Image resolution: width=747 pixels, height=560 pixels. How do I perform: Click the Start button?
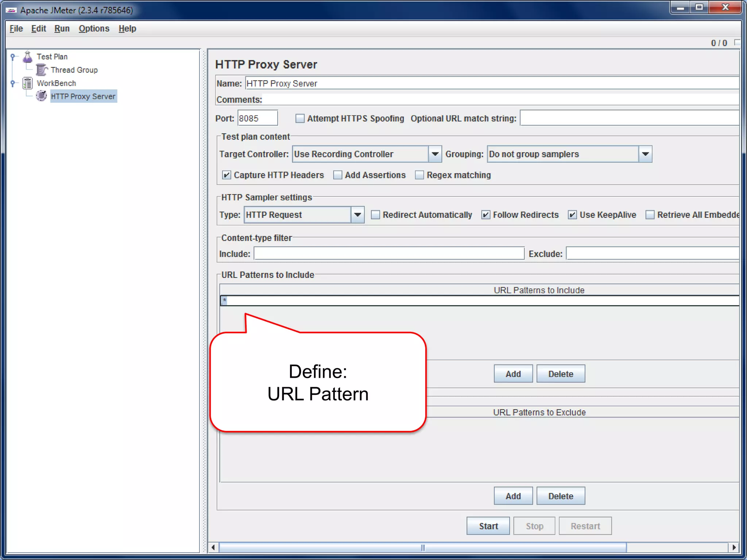488,526
